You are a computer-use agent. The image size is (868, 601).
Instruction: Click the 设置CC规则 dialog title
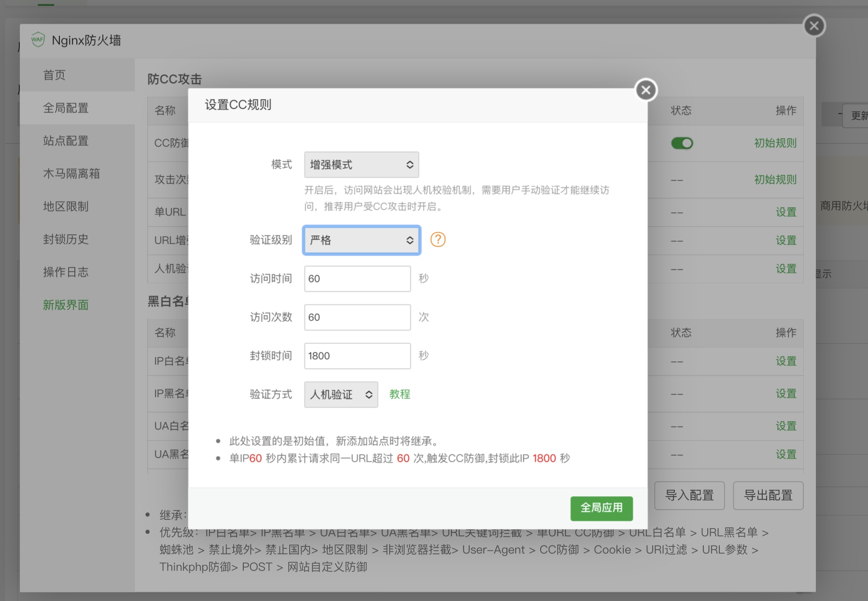click(238, 105)
